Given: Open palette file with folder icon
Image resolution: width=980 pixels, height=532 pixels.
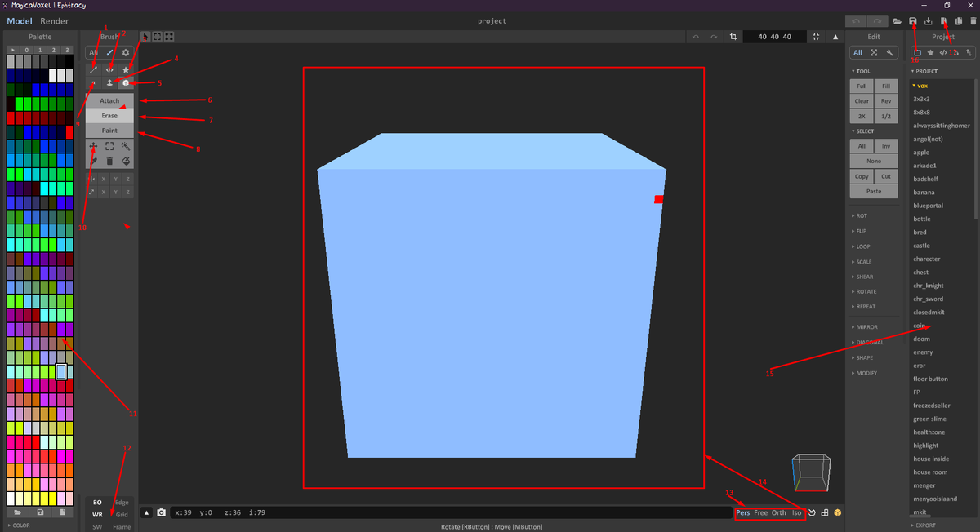Looking at the screenshot, I should coord(17,512).
